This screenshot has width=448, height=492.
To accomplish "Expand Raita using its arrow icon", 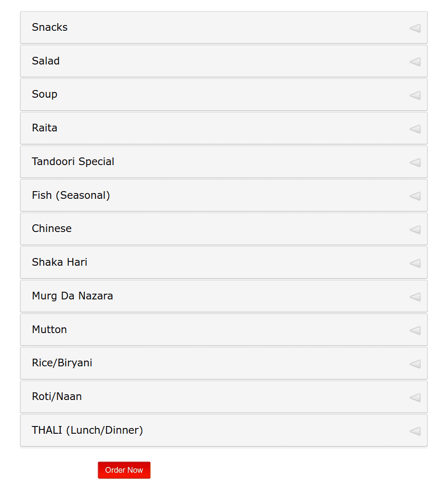I will (x=415, y=129).
